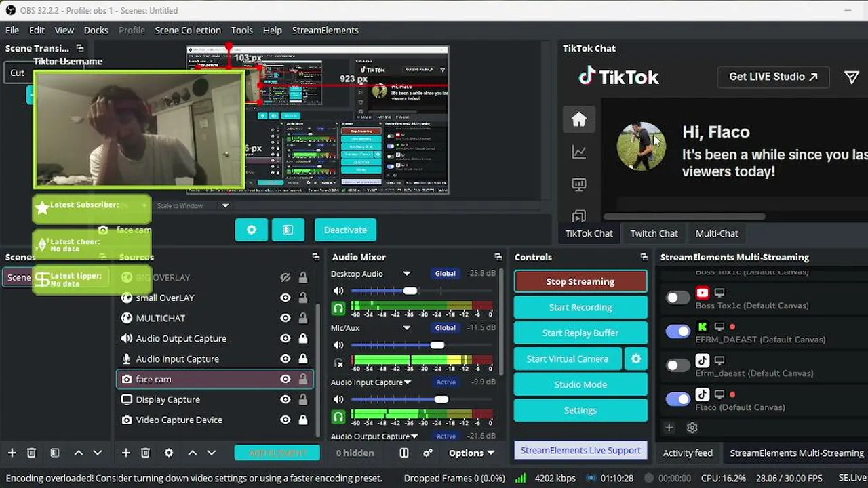The image size is (868, 488).
Task: Add a new source with the plus icon
Action: [x=125, y=453]
